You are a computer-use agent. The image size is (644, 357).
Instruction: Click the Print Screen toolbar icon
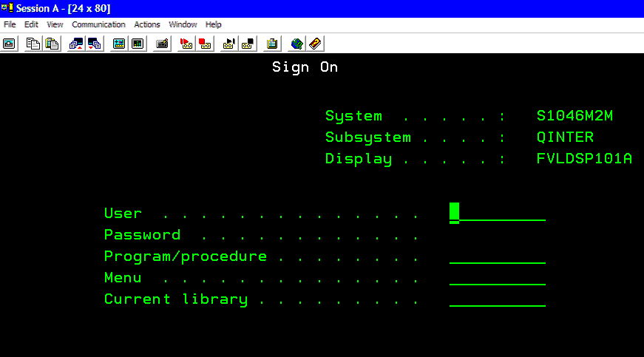9,44
